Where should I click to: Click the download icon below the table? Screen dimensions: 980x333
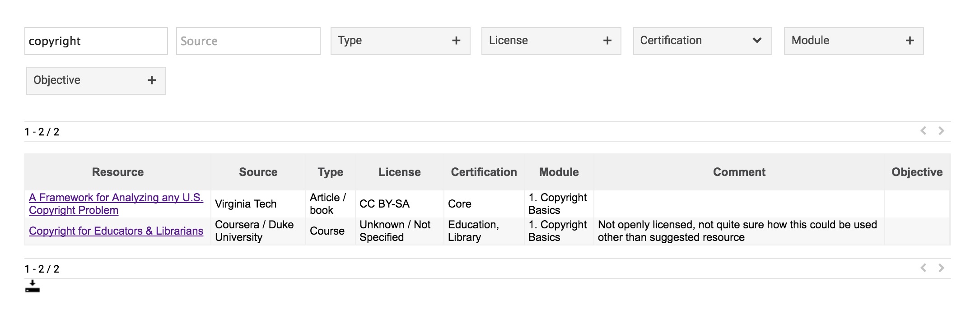(x=33, y=287)
